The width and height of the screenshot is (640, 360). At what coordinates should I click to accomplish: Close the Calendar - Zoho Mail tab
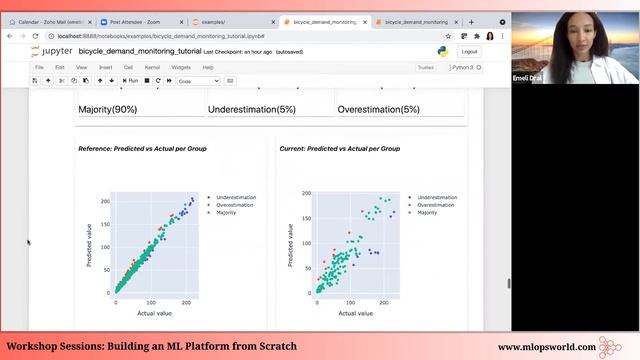pos(90,22)
